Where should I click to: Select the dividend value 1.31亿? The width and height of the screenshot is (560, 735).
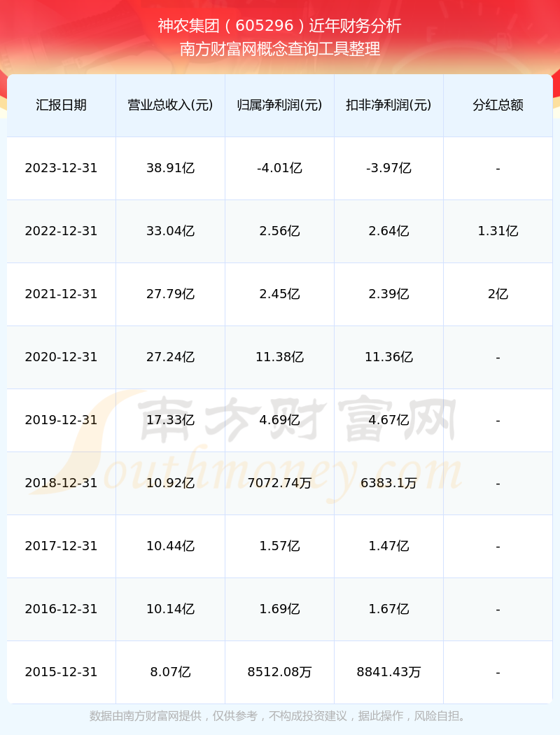(498, 231)
